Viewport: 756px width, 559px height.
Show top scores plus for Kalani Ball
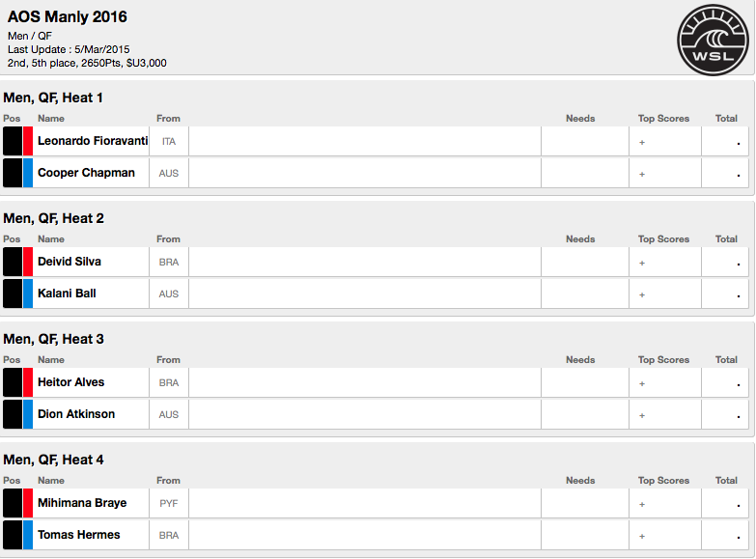point(642,294)
